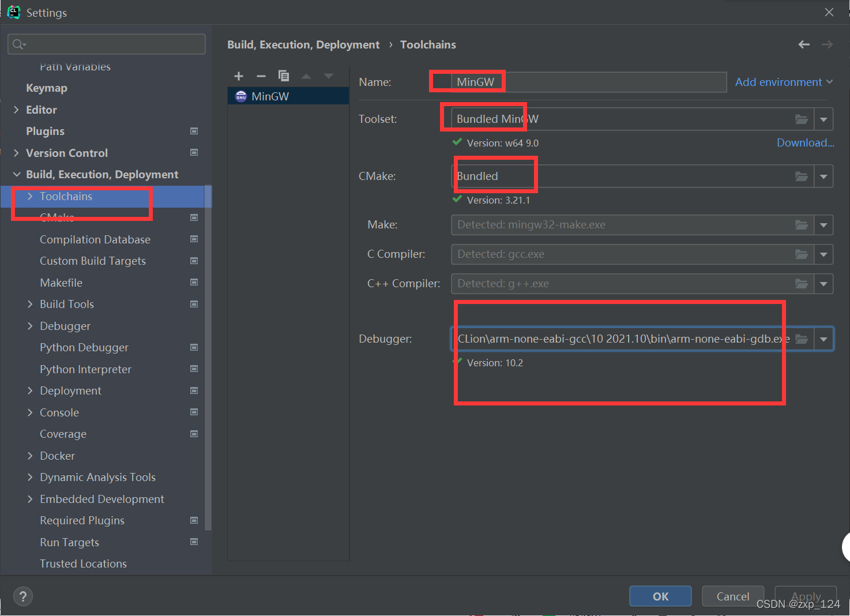Expand the Embedded Development node
Image resolution: width=850 pixels, height=616 pixels.
pos(30,499)
